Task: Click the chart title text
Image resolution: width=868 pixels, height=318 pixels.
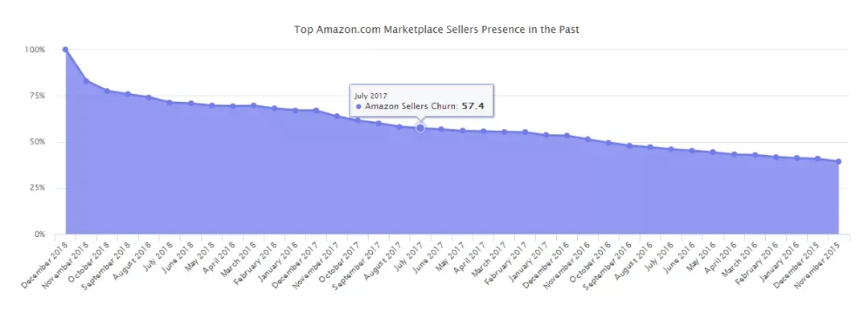Action: click(436, 30)
